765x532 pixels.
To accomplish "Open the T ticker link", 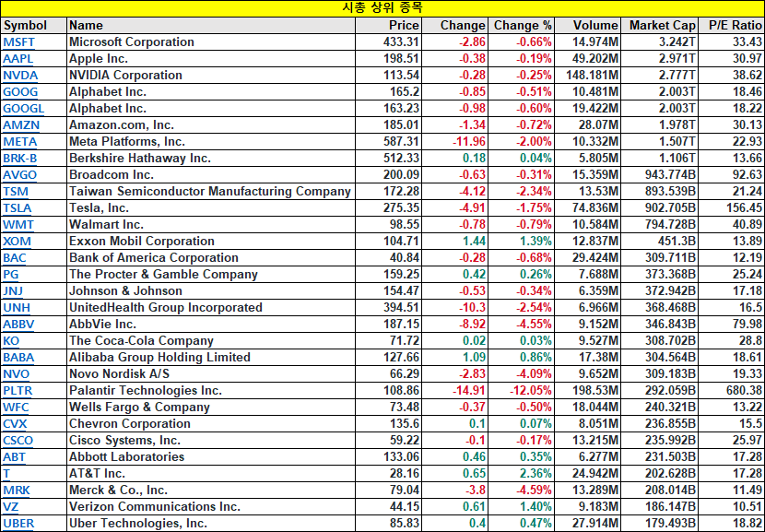I will (6, 473).
